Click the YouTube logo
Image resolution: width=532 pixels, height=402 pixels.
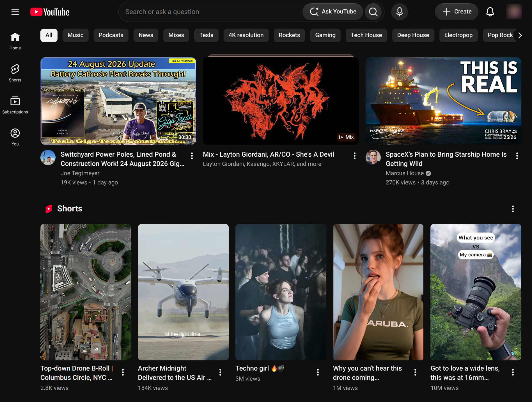(50, 12)
